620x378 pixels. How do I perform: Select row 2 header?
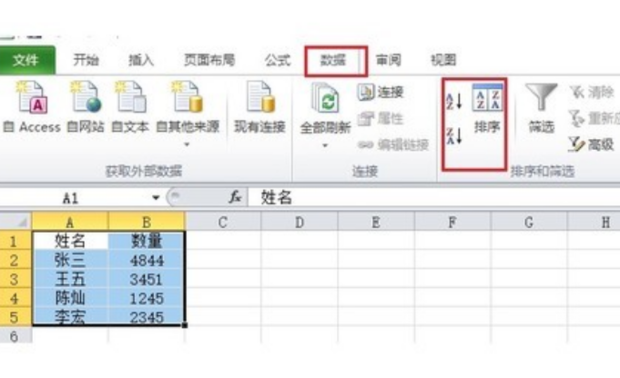pos(15,260)
